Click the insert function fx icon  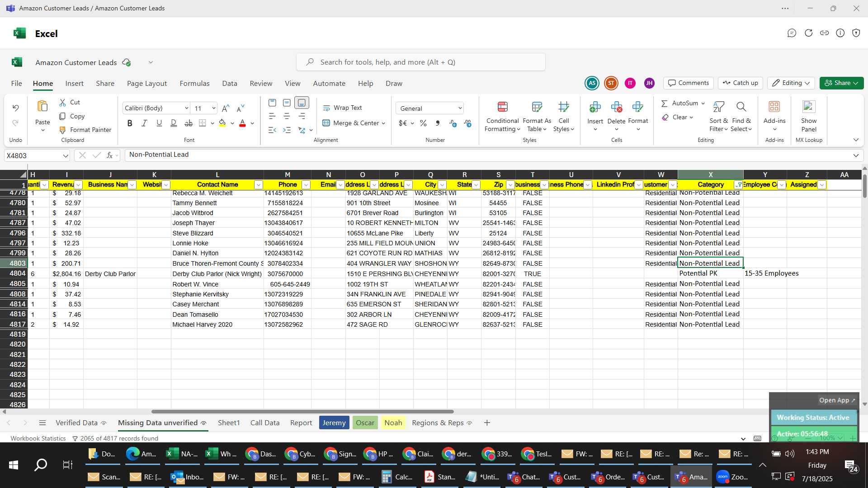(x=109, y=155)
